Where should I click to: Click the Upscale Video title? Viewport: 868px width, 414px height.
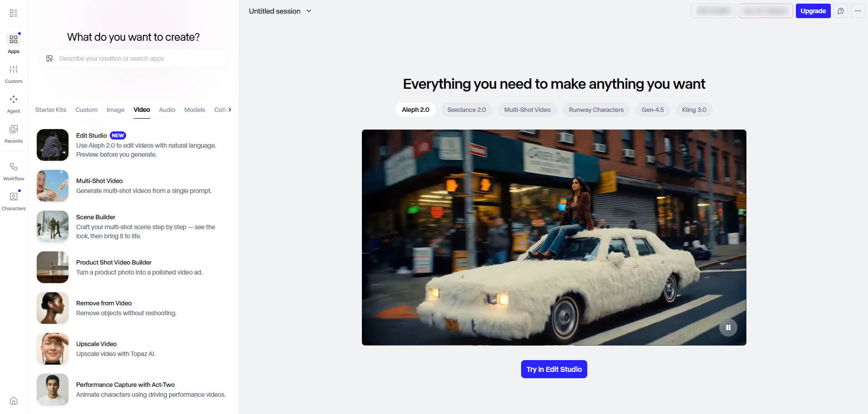coord(96,344)
